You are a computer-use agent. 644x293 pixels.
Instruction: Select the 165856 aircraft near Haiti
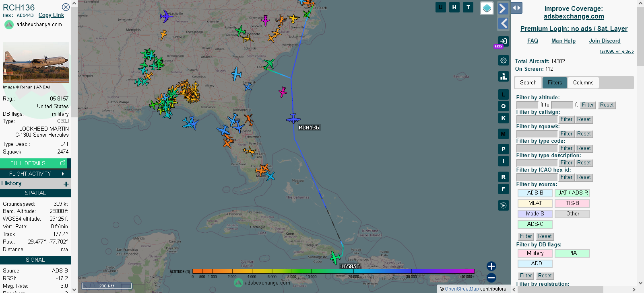point(335,257)
